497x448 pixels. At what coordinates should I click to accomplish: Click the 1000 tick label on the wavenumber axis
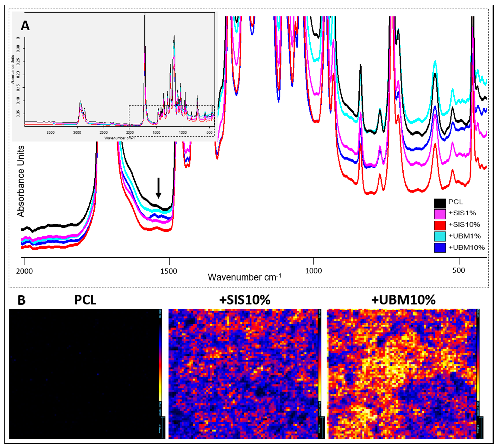[313, 271]
